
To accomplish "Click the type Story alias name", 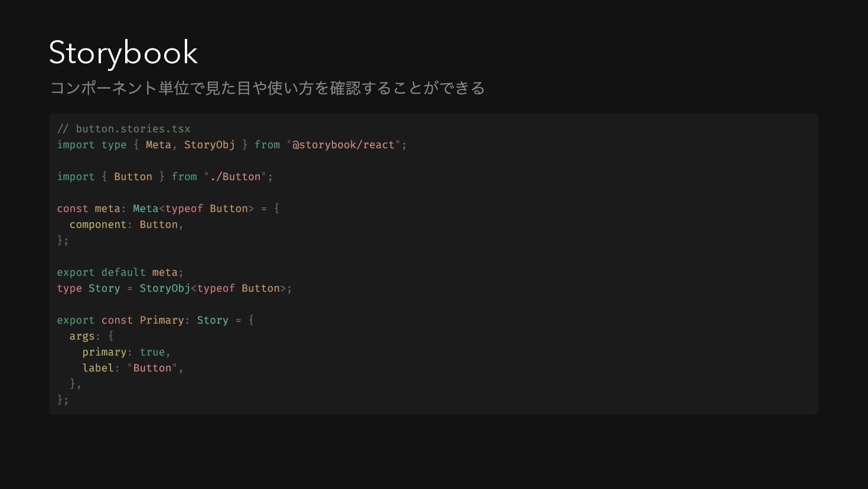I will coord(105,288).
